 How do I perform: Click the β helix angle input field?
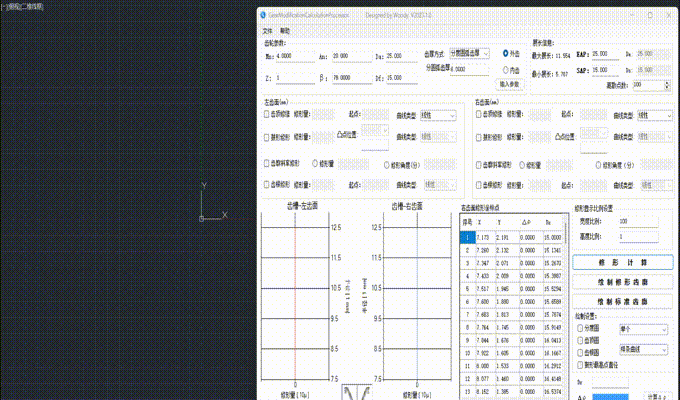(352, 78)
